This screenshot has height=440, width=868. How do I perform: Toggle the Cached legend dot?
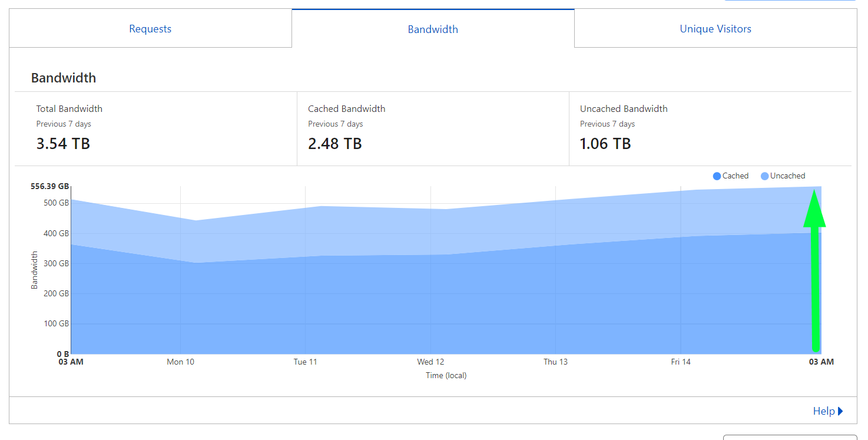[717, 176]
